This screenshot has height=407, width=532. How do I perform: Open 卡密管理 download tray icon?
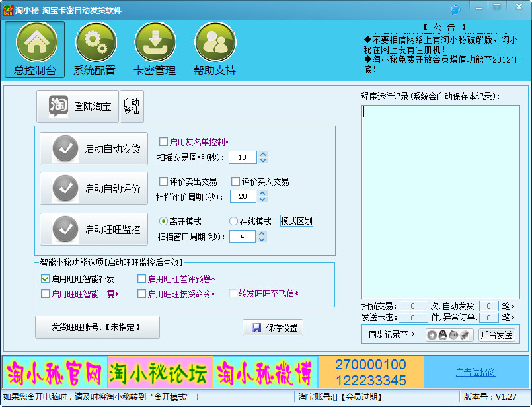coord(155,50)
